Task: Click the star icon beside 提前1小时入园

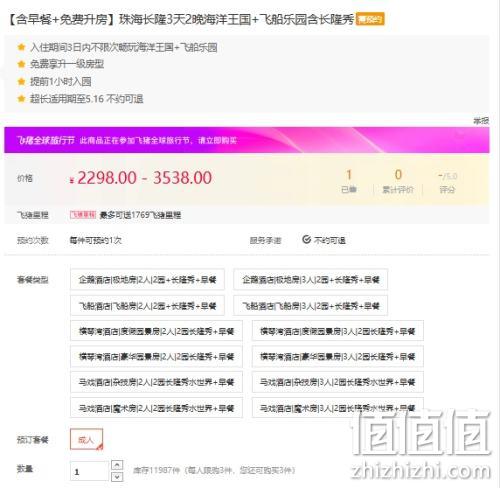Action: [x=21, y=81]
